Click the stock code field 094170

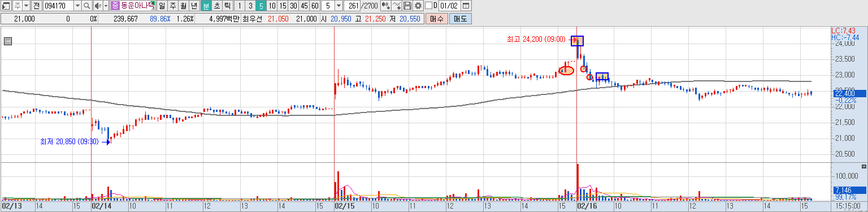[58, 6]
